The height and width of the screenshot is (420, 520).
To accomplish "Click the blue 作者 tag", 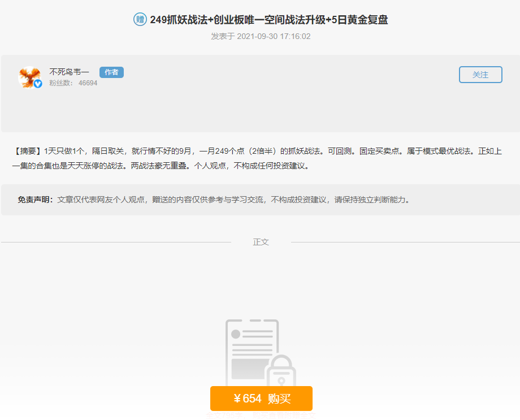I will (x=111, y=72).
